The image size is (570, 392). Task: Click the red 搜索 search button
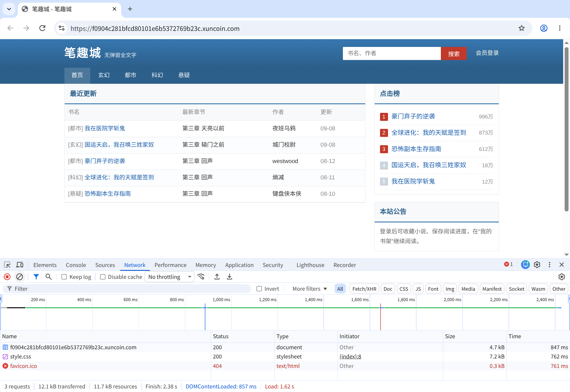[x=454, y=53]
